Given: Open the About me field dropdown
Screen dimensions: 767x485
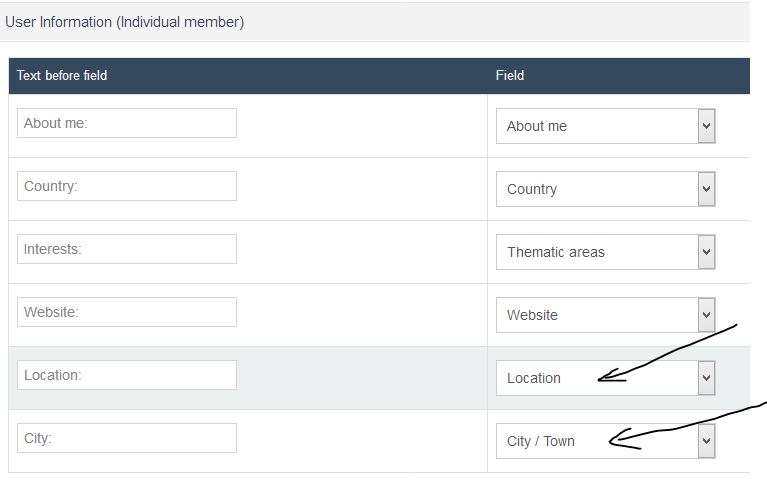Looking at the screenshot, I should [x=606, y=126].
